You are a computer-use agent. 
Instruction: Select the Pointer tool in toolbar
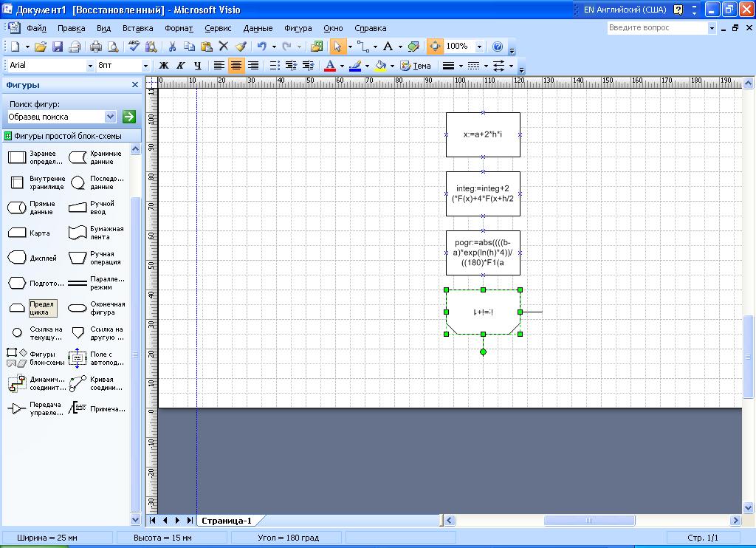[x=337, y=47]
